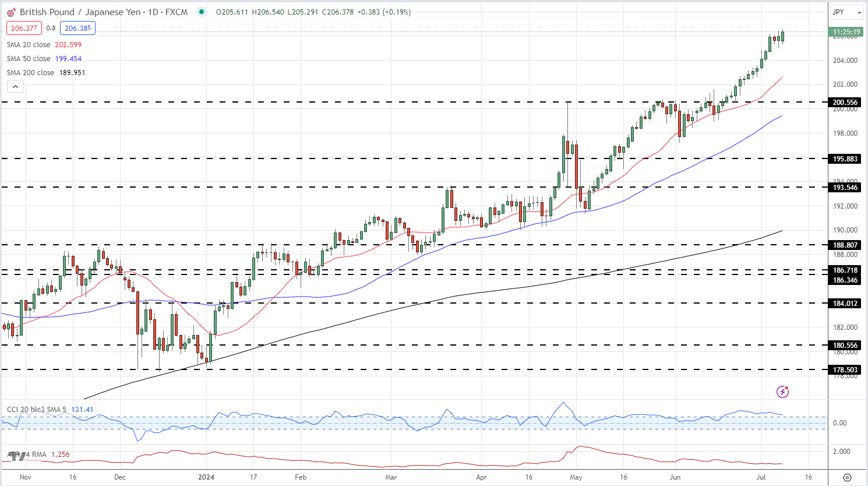Click the 182.000 price axis label
This screenshot has height=486, width=868.
[845, 327]
